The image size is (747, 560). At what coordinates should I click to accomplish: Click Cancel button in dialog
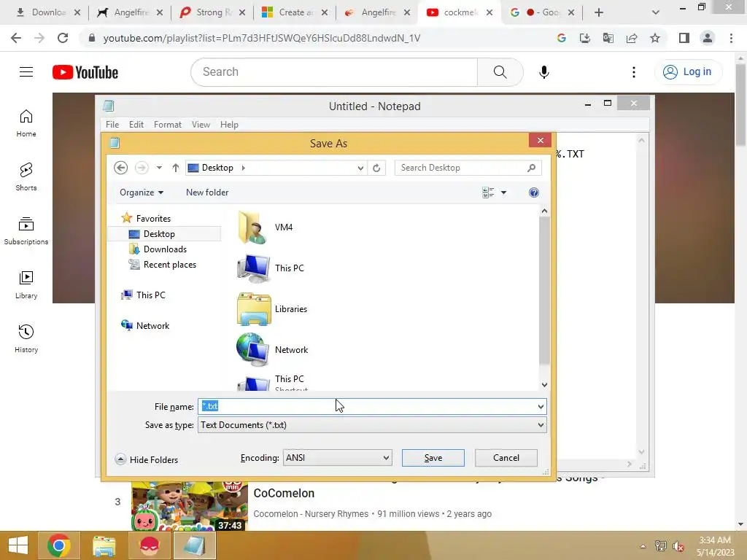coord(506,458)
